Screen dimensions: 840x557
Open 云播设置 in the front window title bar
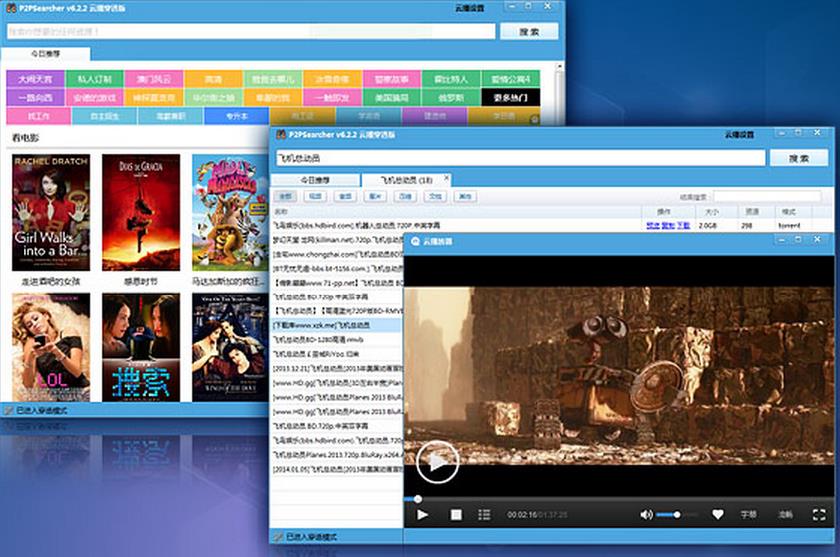[x=740, y=134]
